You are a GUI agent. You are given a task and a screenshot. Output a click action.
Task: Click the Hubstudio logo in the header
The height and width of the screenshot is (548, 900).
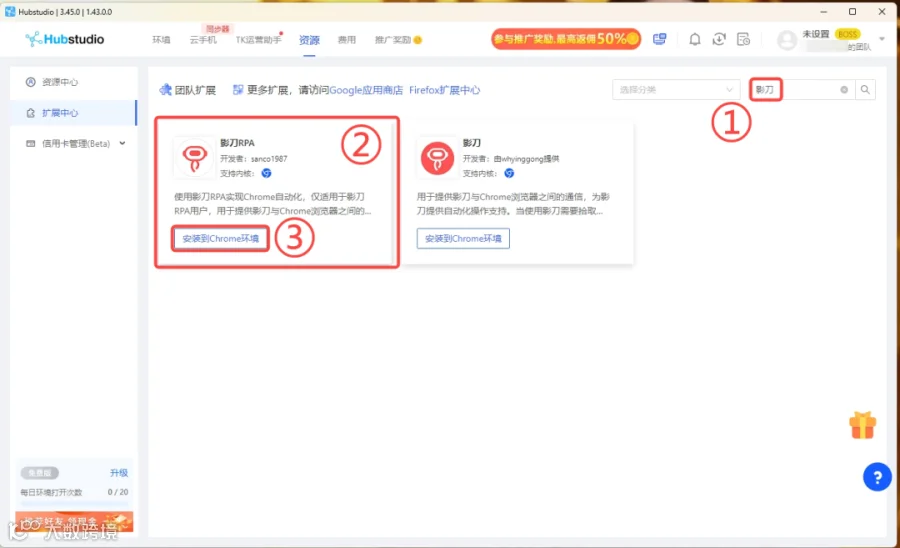[x=65, y=39]
